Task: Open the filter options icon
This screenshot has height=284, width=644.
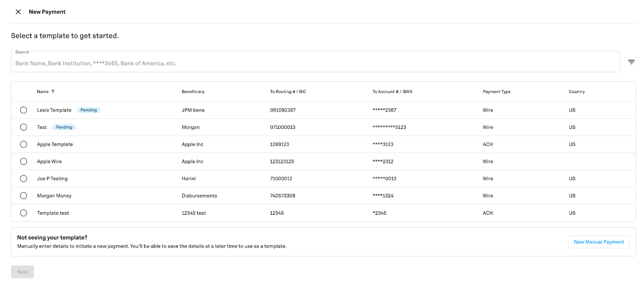Action: click(631, 62)
